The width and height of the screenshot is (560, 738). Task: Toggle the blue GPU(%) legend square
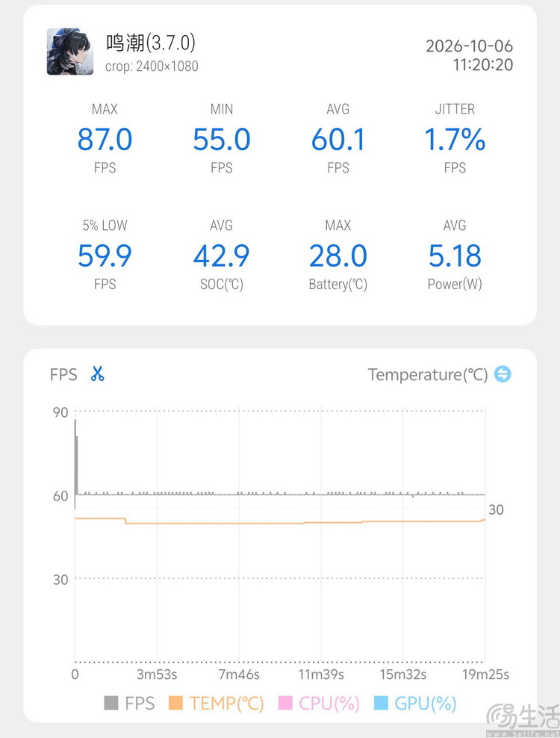(381, 703)
